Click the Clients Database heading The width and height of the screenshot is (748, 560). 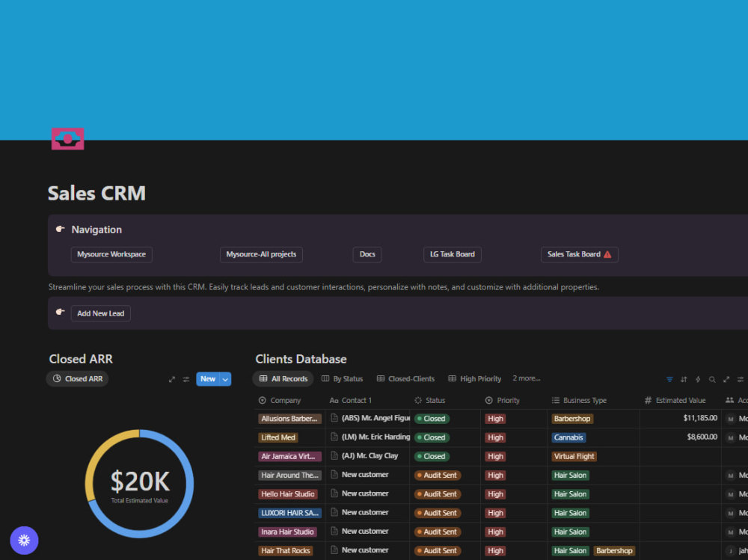click(301, 359)
